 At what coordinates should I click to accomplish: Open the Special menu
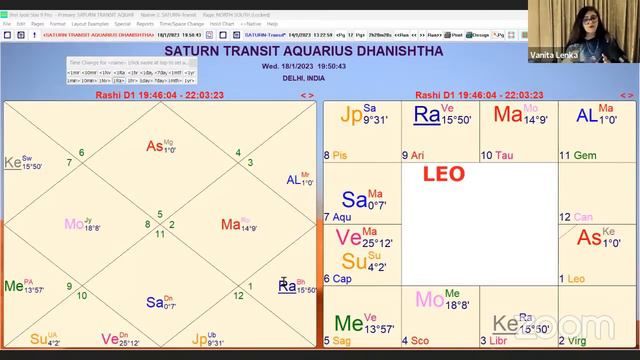(x=122, y=24)
